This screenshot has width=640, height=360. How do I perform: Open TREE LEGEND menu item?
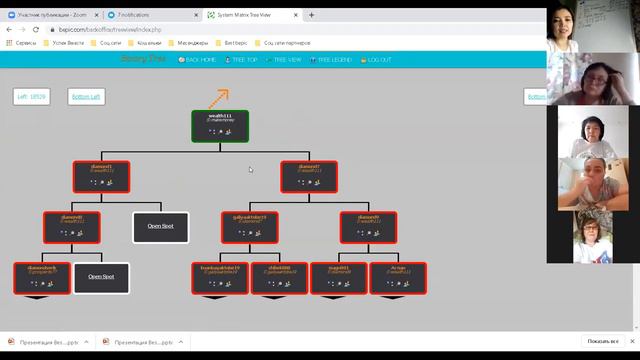tap(331, 60)
